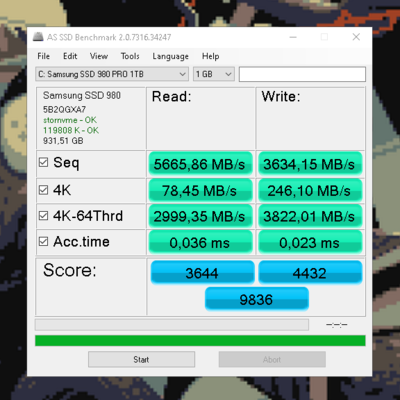The height and width of the screenshot is (400, 400).
Task: Click Seq write result 3634,15 MB/s
Action: coord(310,164)
